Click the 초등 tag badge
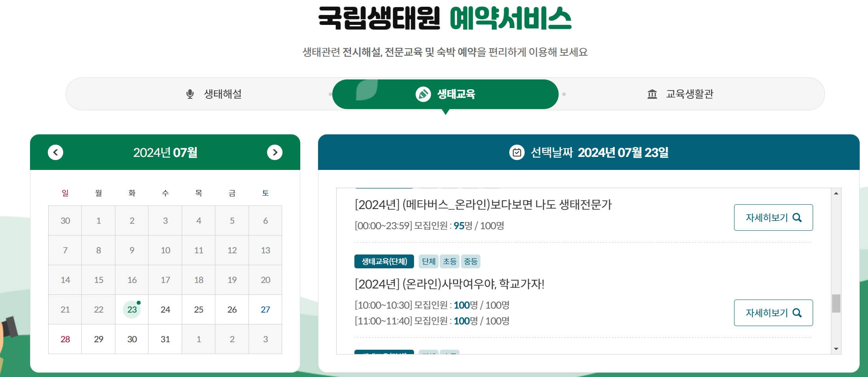868x377 pixels. click(450, 261)
